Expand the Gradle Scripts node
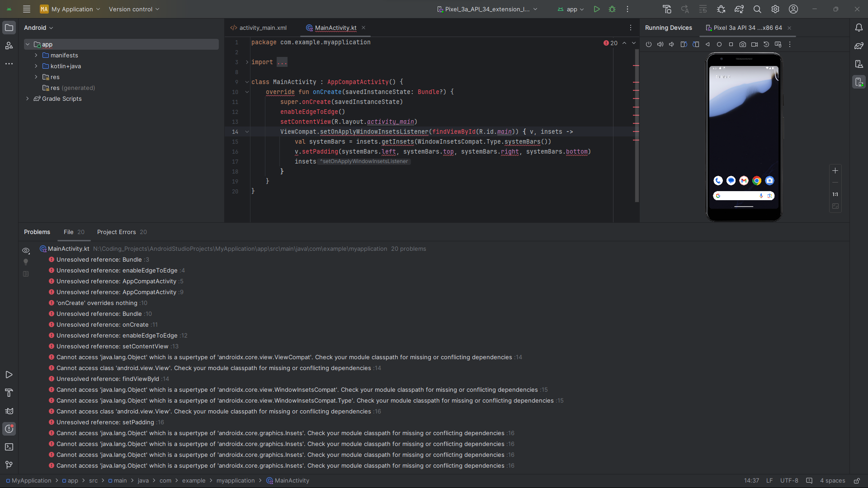 click(x=28, y=99)
